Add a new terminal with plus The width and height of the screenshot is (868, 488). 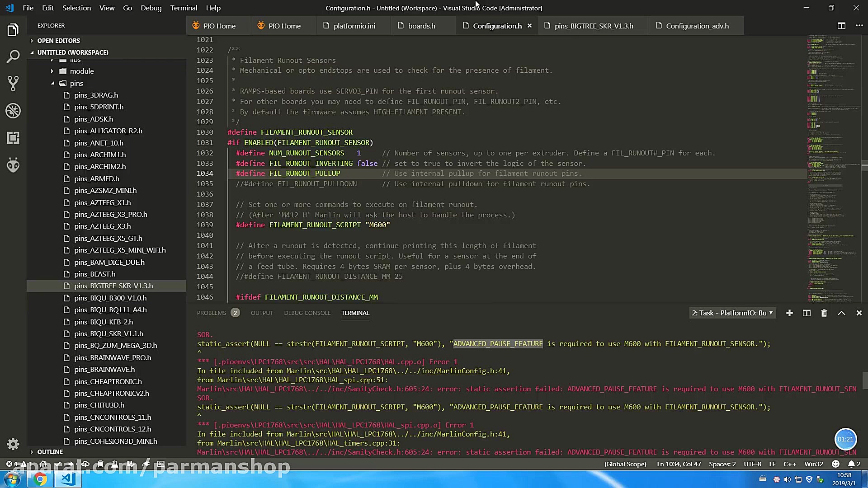(789, 313)
